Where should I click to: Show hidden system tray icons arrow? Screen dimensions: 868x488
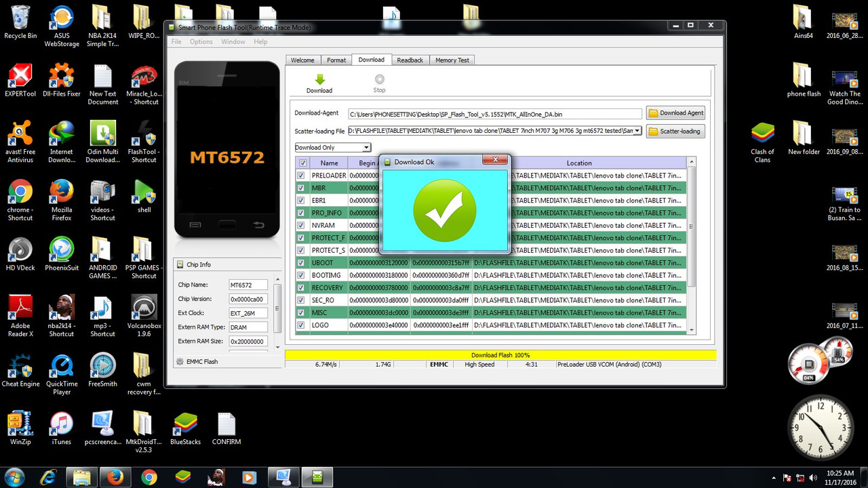click(x=774, y=477)
